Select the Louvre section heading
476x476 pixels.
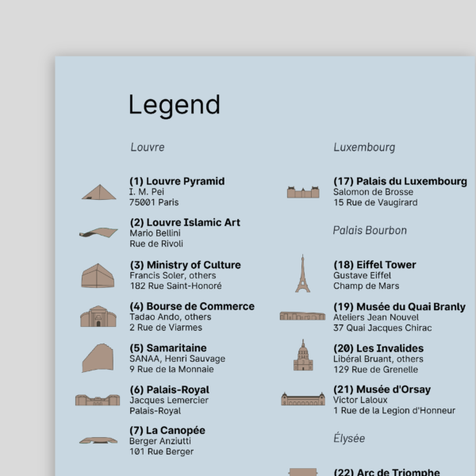pyautogui.click(x=148, y=148)
